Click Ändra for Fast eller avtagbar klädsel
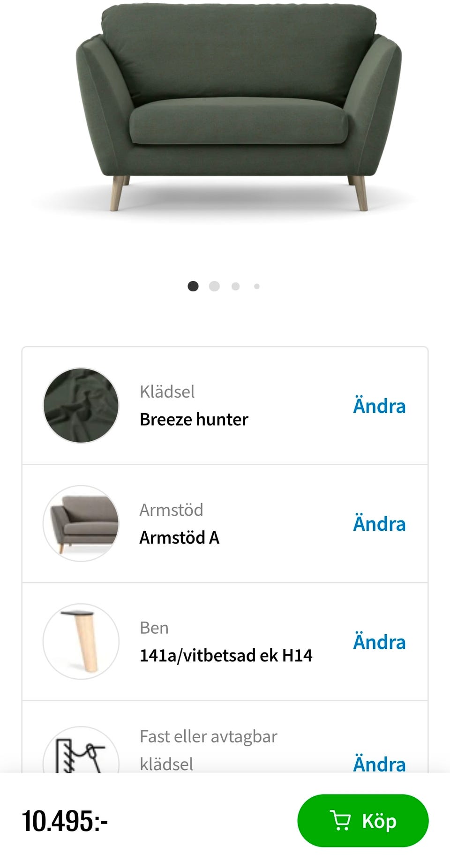Viewport: 450px width, 868px height. click(379, 764)
